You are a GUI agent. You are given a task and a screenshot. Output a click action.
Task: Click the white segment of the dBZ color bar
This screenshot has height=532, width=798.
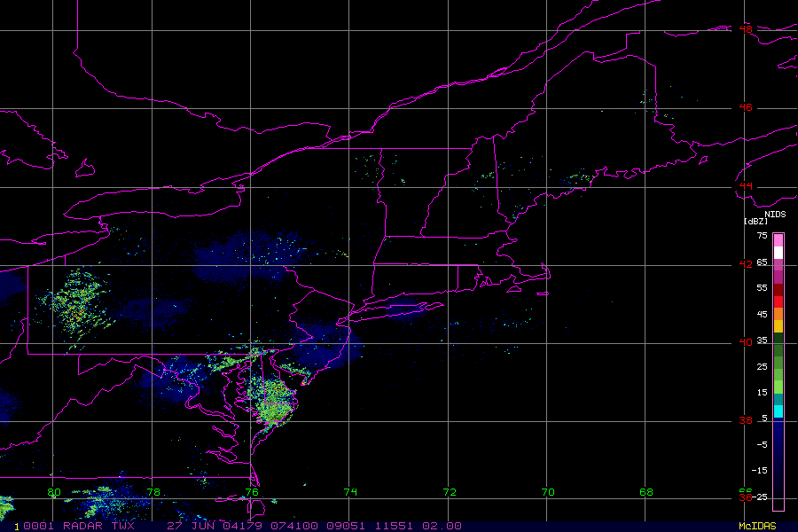pyautogui.click(x=778, y=253)
